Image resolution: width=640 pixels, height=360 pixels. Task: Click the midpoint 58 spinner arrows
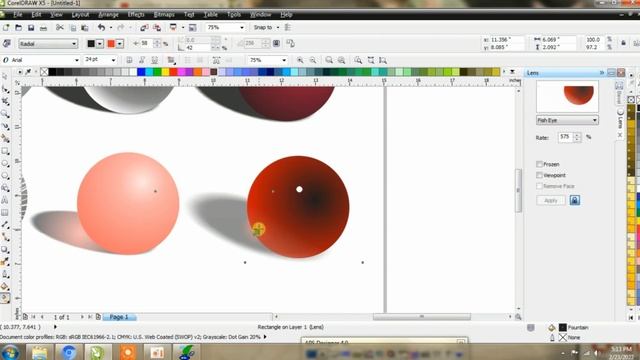(157, 43)
